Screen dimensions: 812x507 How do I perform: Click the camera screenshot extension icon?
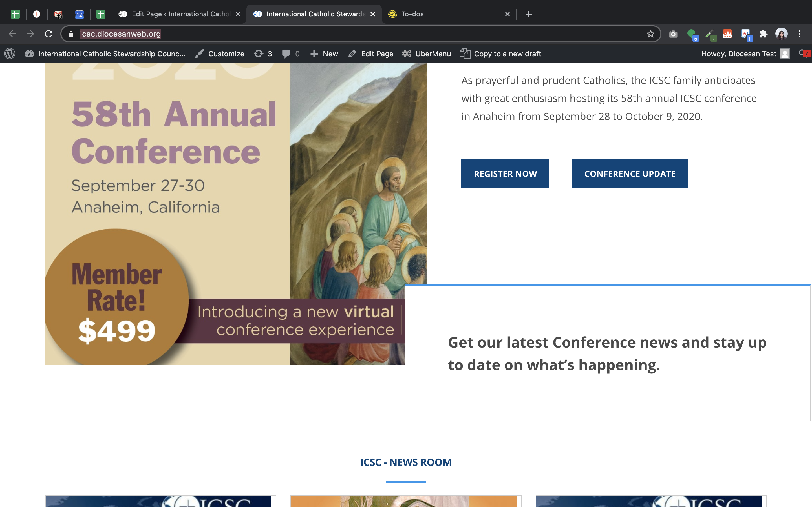point(673,34)
